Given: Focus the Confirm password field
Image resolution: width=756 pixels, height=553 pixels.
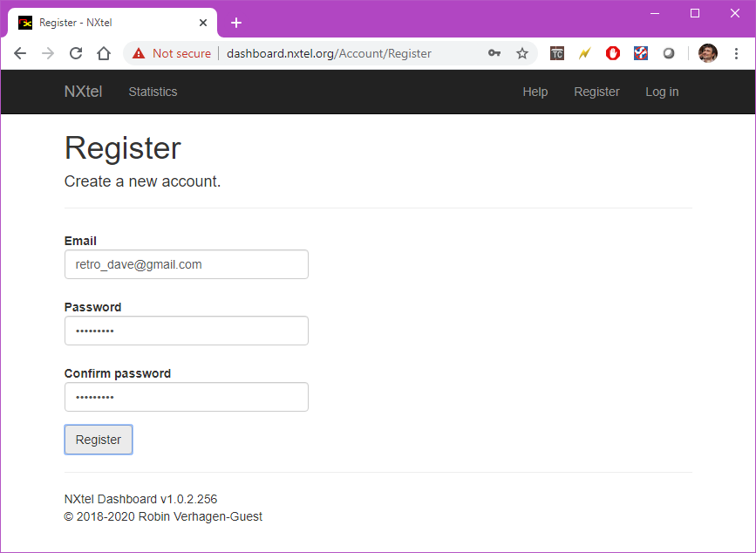Looking at the screenshot, I should click(x=187, y=397).
